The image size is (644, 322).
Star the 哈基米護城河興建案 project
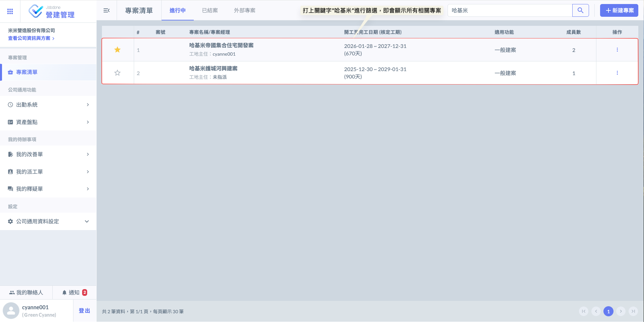117,73
